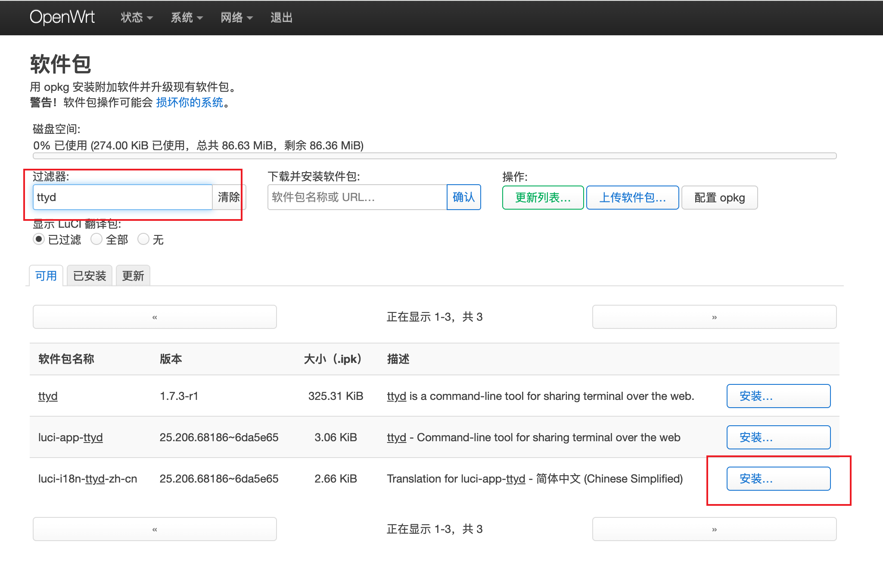Click 清除 to clear the filter
Viewport: 883px width, 588px height.
pos(229,197)
